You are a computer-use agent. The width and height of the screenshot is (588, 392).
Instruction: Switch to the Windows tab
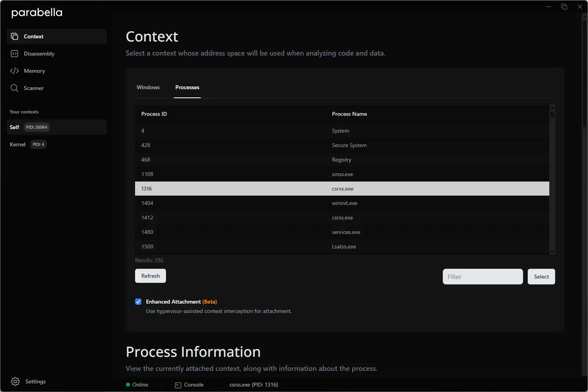pyautogui.click(x=148, y=87)
